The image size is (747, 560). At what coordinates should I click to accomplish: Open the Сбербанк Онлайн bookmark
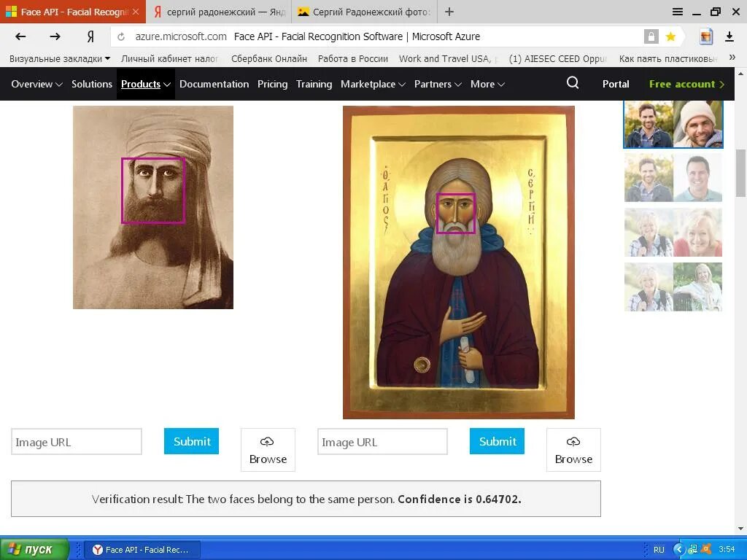(268, 58)
